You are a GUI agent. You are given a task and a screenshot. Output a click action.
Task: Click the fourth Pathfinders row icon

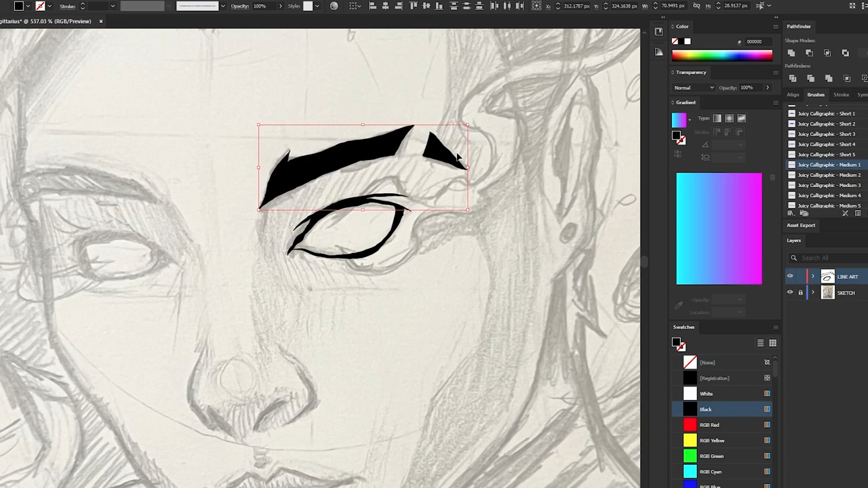pos(847,79)
